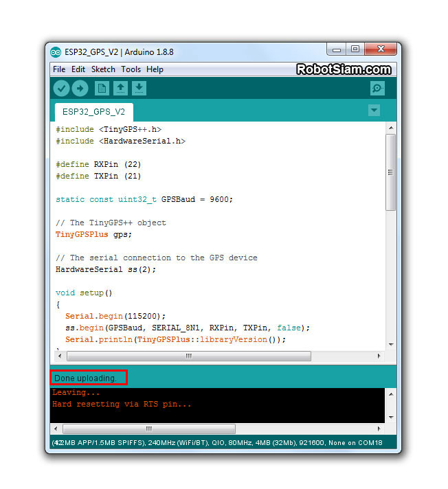Viewport: 448px width, 489px height.
Task: Click the editor scroll up arrow
Action: pos(390,128)
